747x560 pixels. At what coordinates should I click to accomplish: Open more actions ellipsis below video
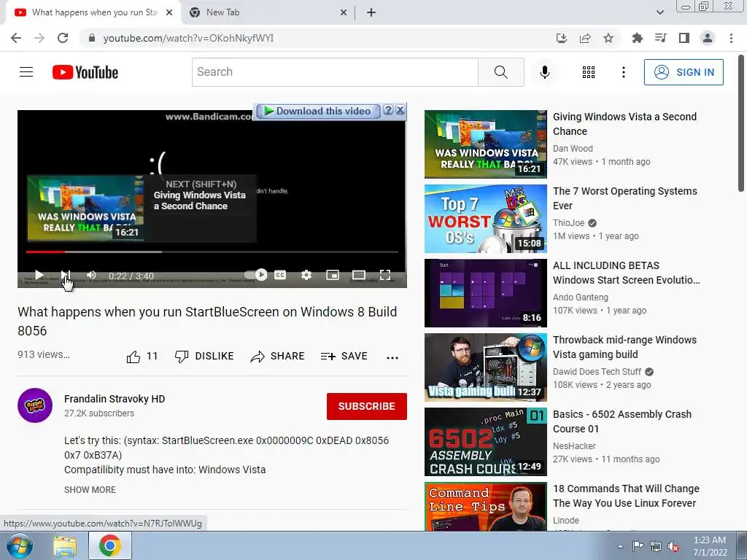(392, 357)
